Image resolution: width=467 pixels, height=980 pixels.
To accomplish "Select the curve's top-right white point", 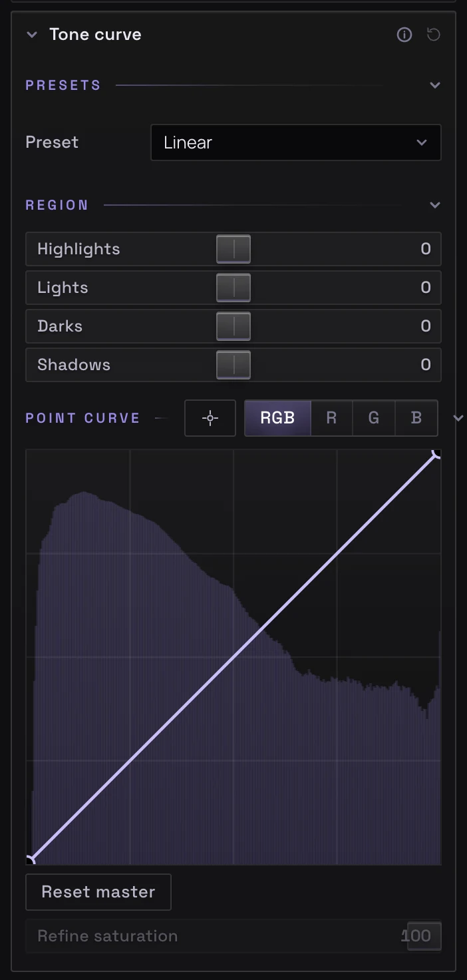I will tap(438, 453).
